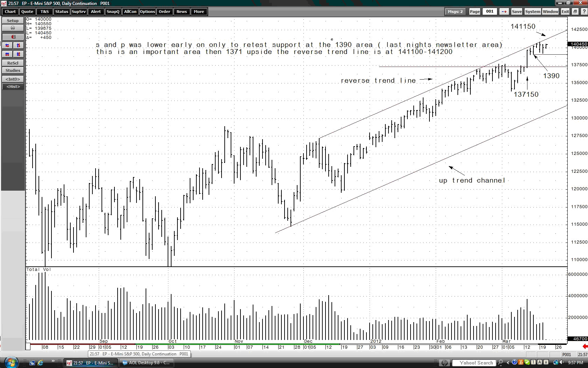Screen dimensions: 588x368
Task: Open the Status menu
Action: coord(62,12)
